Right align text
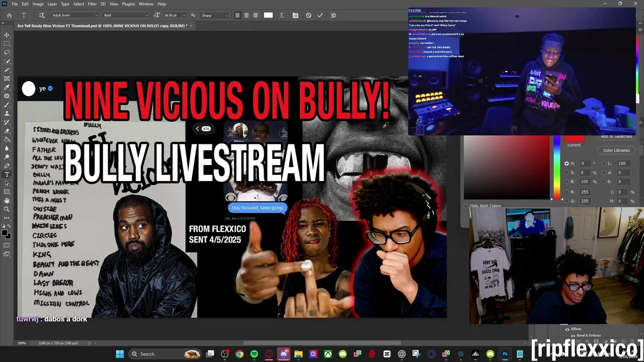644x362 pixels. pos(255,15)
